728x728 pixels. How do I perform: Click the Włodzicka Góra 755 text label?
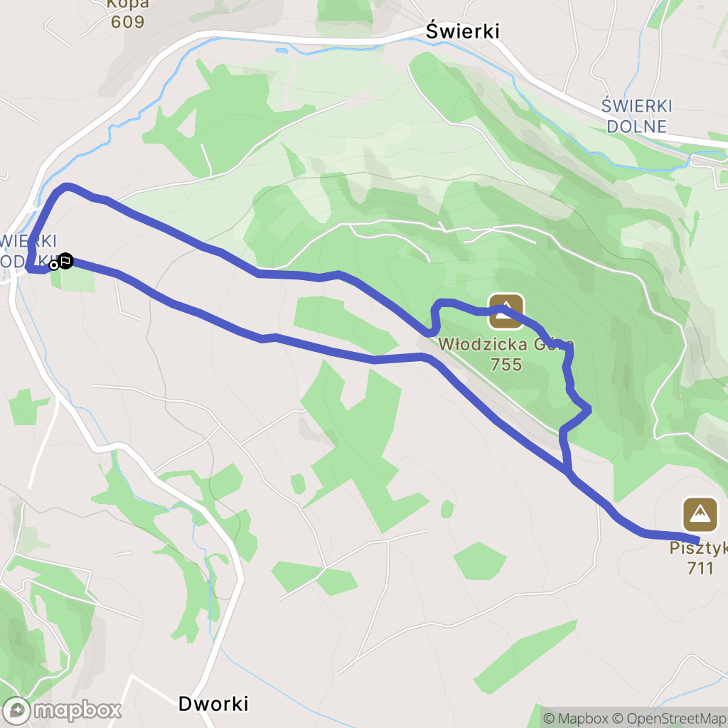point(506,354)
